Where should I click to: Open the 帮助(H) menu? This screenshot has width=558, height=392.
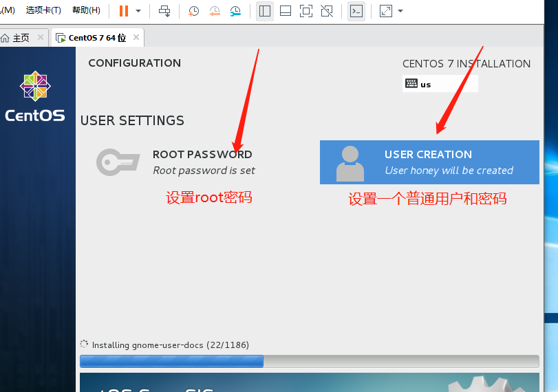86,10
